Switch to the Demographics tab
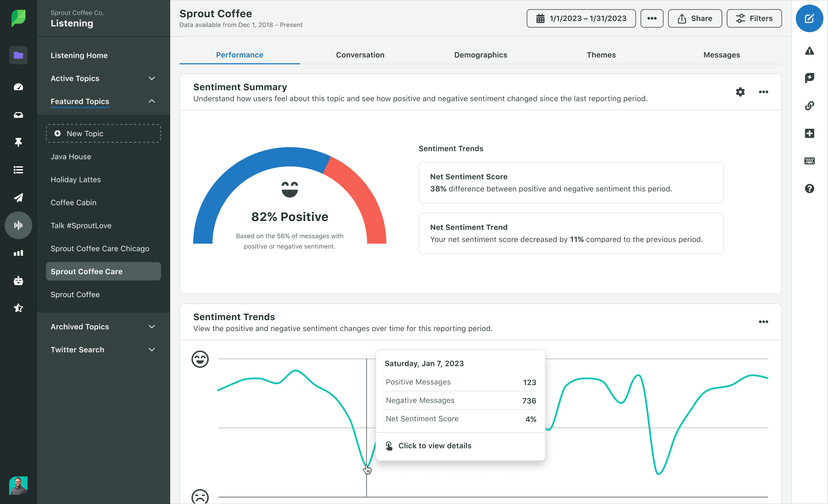 pos(481,54)
